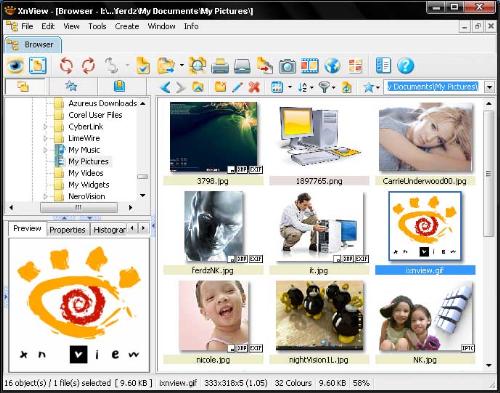Click the red X delete icon

click(x=254, y=87)
